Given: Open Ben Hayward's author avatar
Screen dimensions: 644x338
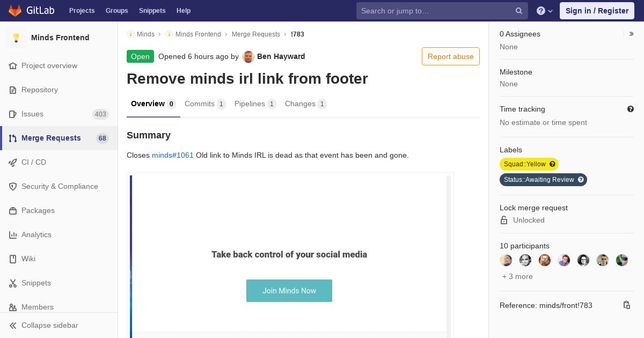Looking at the screenshot, I should (248, 56).
